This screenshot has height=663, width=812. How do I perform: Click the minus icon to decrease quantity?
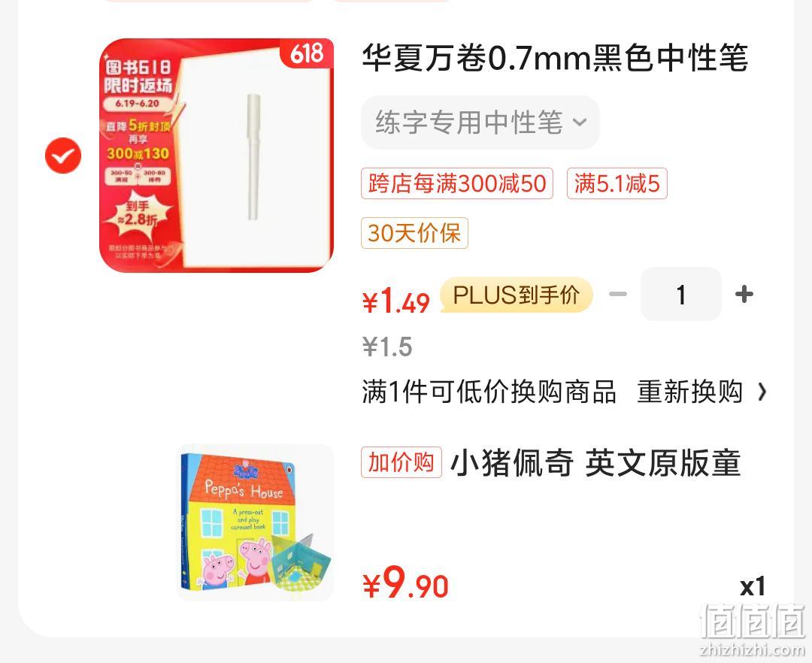(x=618, y=294)
